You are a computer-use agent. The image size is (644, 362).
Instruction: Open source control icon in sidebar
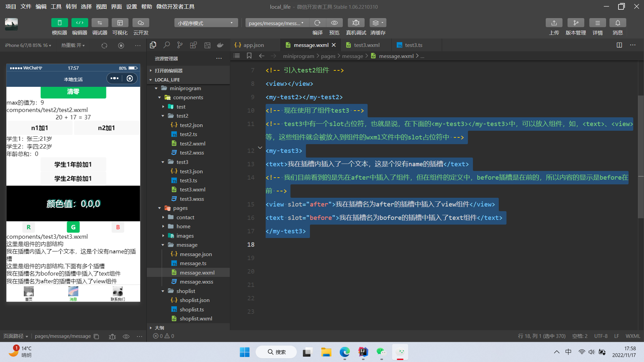pyautogui.click(x=180, y=45)
